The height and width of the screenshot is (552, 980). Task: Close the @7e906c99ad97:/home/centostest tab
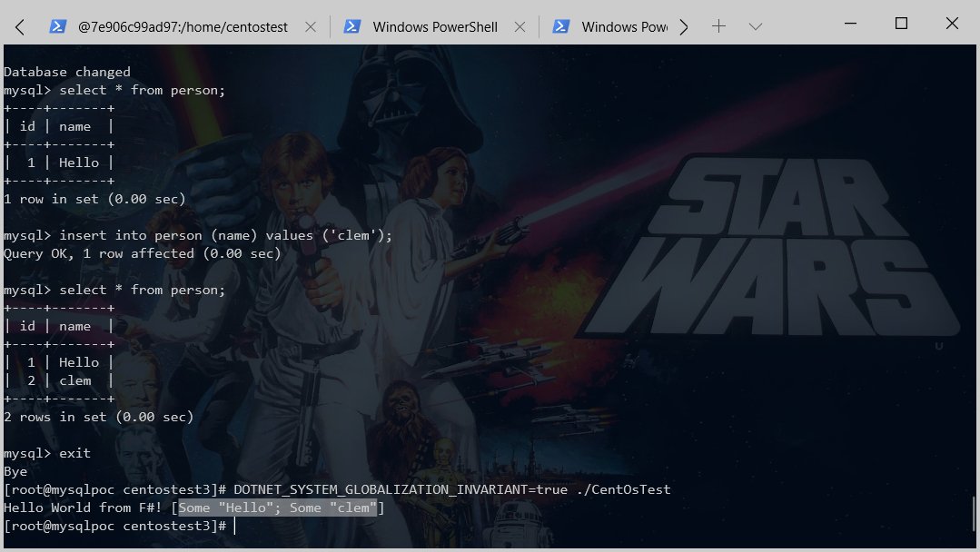point(311,27)
